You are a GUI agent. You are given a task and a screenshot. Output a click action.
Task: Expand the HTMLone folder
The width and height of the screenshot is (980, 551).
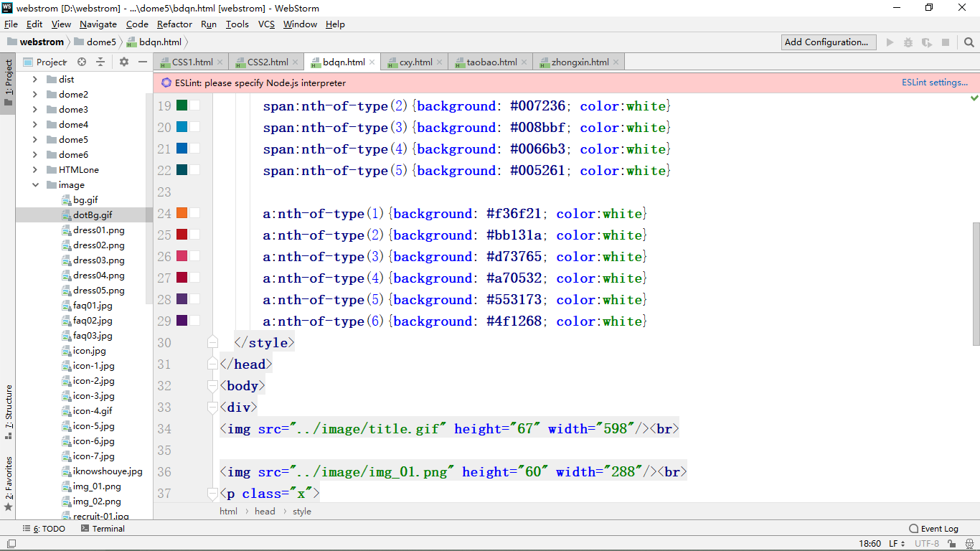[35, 170]
